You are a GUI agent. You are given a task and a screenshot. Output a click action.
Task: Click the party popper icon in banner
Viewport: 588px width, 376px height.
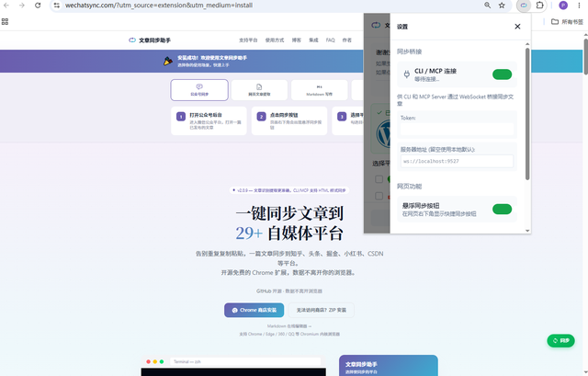(x=168, y=61)
